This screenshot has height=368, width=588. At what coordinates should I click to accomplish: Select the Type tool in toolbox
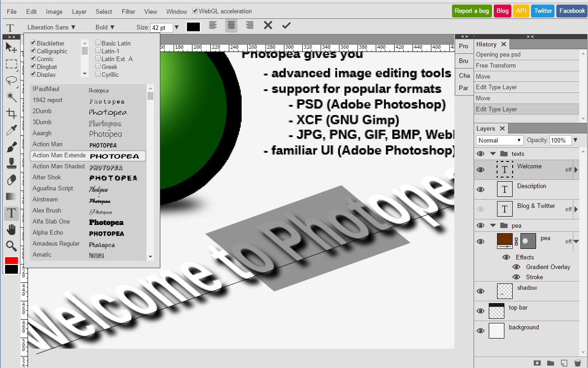tap(11, 213)
